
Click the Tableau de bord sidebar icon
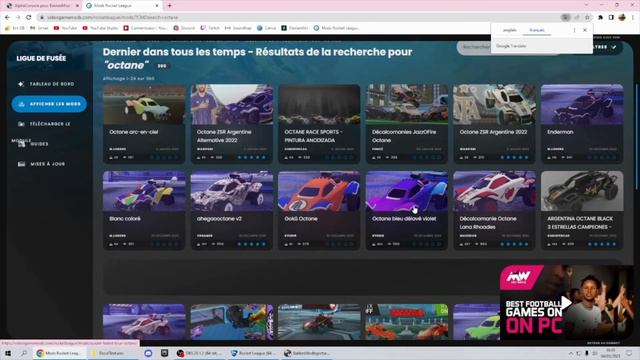[x=21, y=84]
